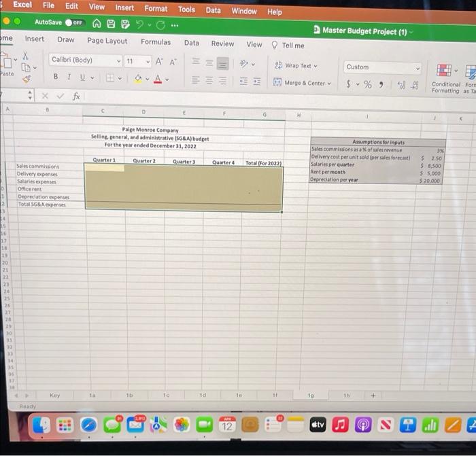Open the Page Layout ribbon tab
The height and width of the screenshot is (456, 476).
click(x=107, y=41)
